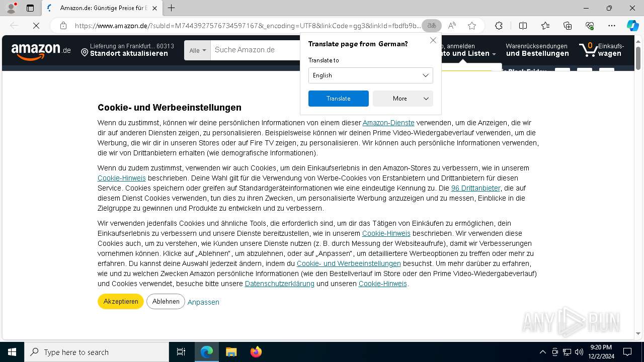This screenshot has height=362, width=644.
Task: Open the Copilot sidebar icon
Action: coord(632,26)
